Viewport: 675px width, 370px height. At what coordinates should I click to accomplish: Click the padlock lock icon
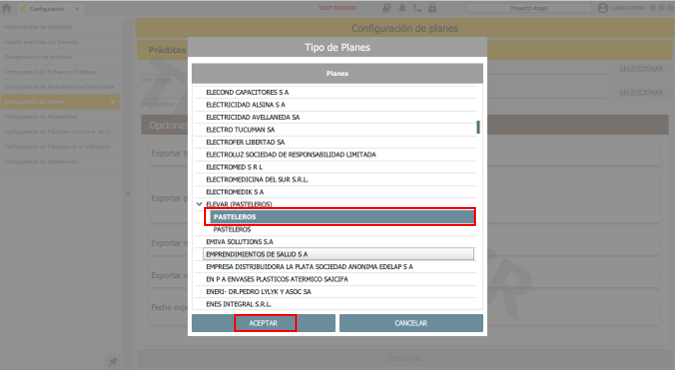click(x=432, y=8)
